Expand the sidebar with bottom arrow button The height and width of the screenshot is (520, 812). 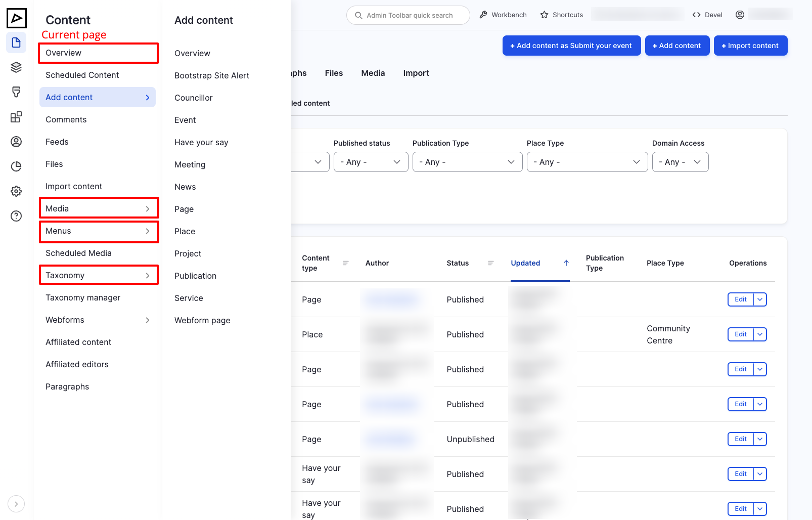click(16, 504)
